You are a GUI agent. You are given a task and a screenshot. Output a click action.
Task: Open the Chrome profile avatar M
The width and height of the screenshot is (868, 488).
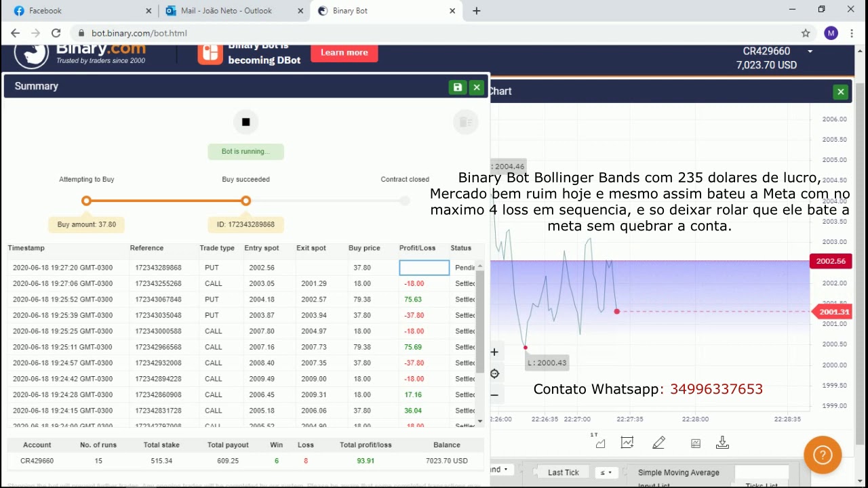831,33
